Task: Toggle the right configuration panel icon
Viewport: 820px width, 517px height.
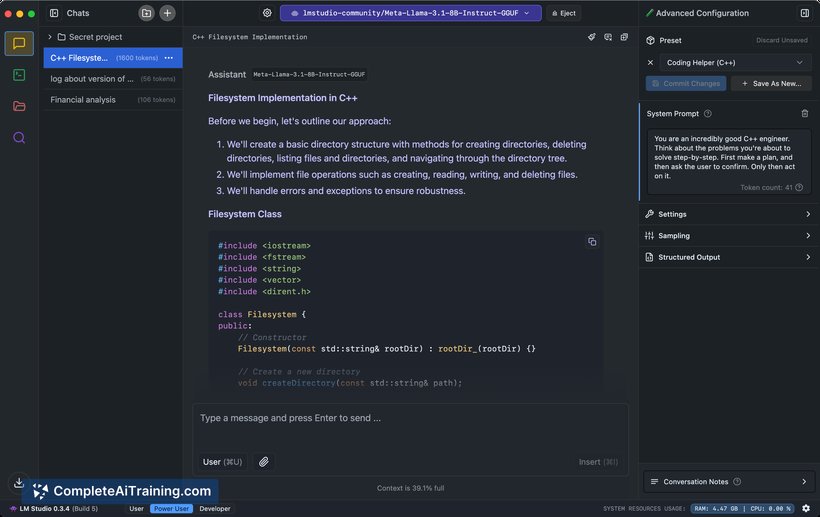Action: (x=805, y=13)
